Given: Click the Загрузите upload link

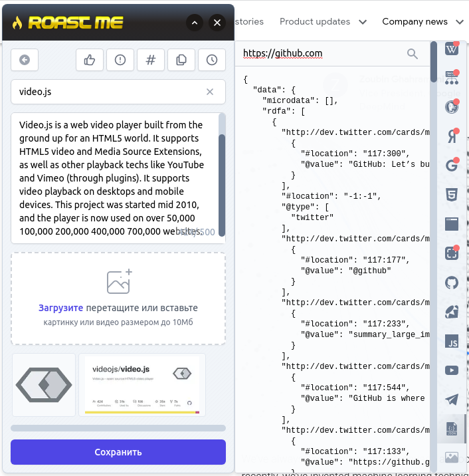Looking at the screenshot, I should [x=60, y=308].
